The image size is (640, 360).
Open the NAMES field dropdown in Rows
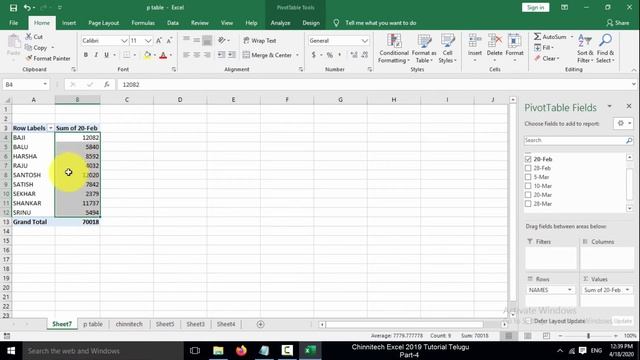[x=569, y=290]
